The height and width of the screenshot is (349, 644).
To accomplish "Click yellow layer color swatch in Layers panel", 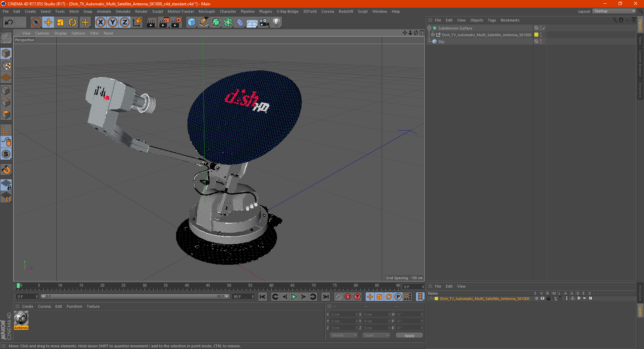I will 436,299.
